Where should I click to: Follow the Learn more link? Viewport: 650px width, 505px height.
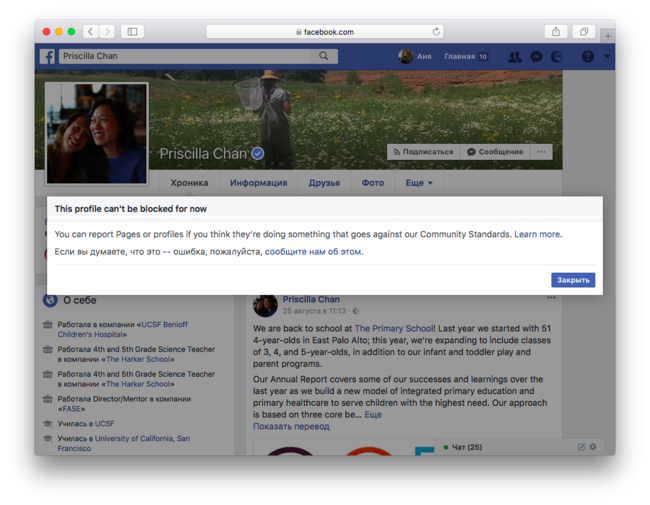pyautogui.click(x=537, y=234)
